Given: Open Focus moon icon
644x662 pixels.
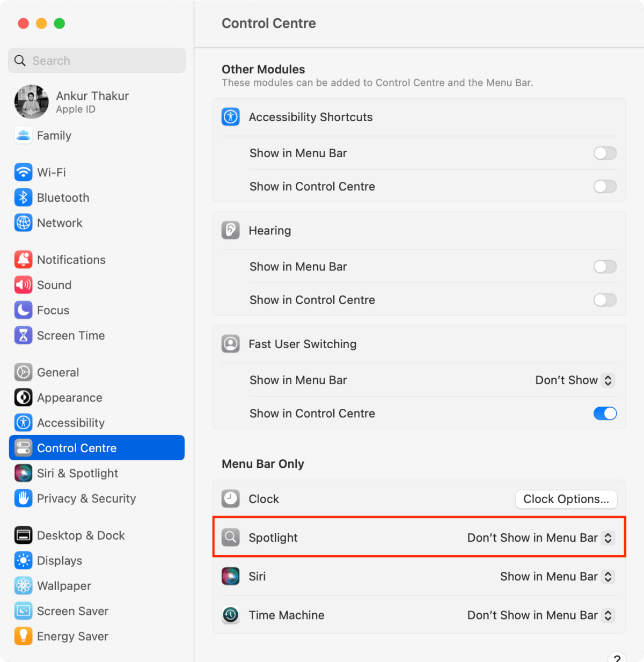Looking at the screenshot, I should coord(23,310).
